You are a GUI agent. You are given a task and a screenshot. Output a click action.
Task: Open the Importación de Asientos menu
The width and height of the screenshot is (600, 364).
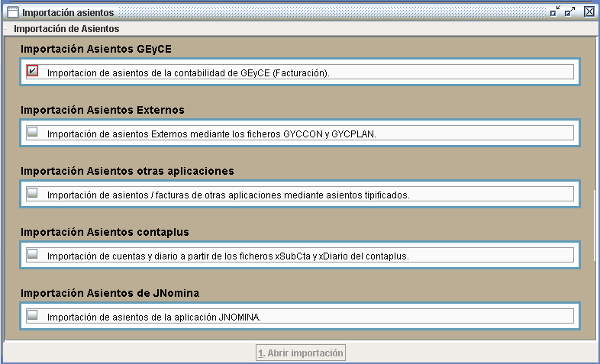(x=66, y=29)
